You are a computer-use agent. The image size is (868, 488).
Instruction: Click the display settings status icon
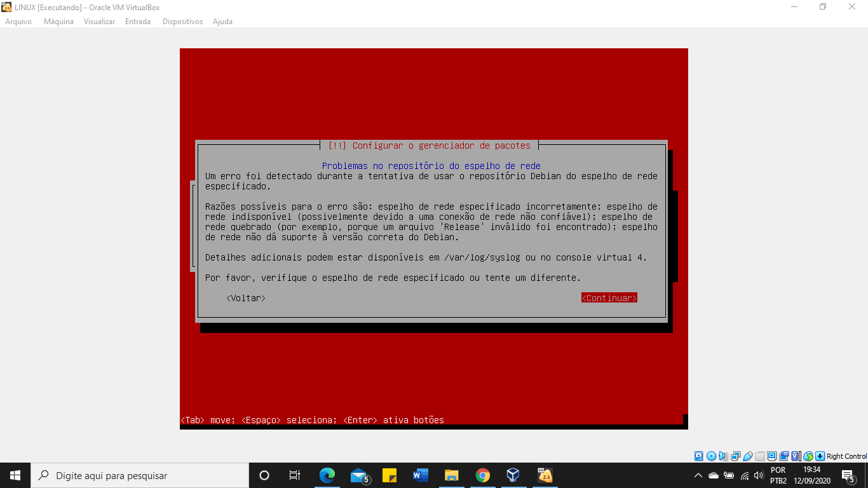[x=772, y=456]
